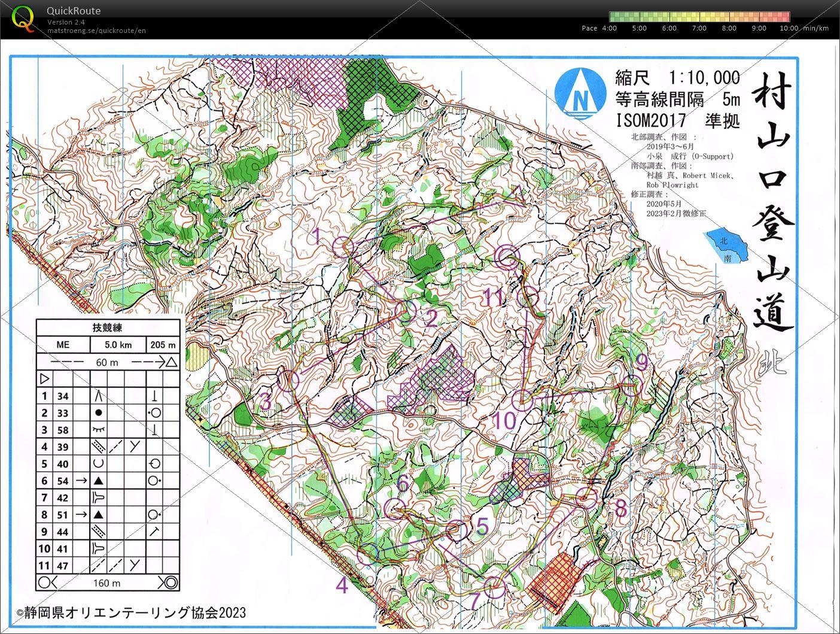Click the pace color scale gradient bar
This screenshot has height=634, width=840.
pyautogui.click(x=699, y=17)
